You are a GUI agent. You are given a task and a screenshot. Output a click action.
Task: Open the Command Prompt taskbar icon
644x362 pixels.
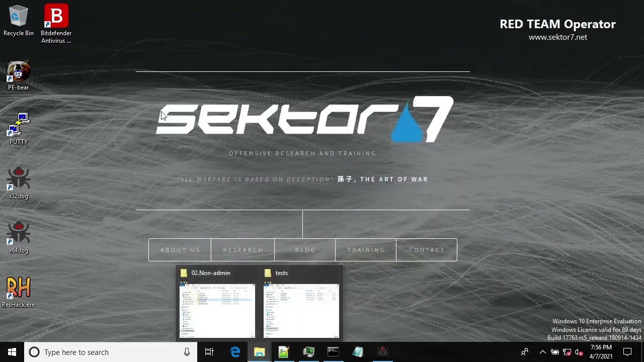click(333, 352)
